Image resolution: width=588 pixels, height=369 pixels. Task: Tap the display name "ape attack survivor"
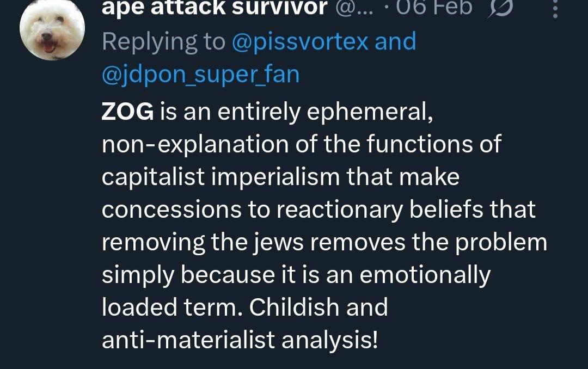tap(215, 8)
